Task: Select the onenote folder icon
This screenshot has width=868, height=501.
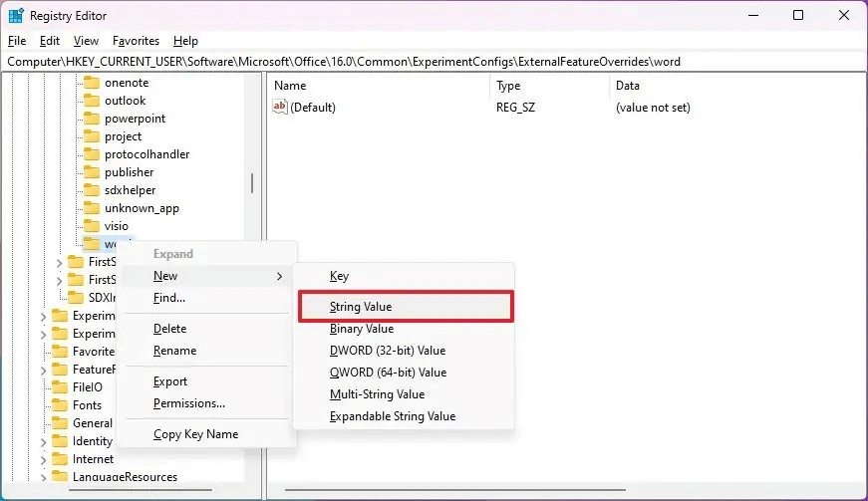Action: (x=91, y=83)
